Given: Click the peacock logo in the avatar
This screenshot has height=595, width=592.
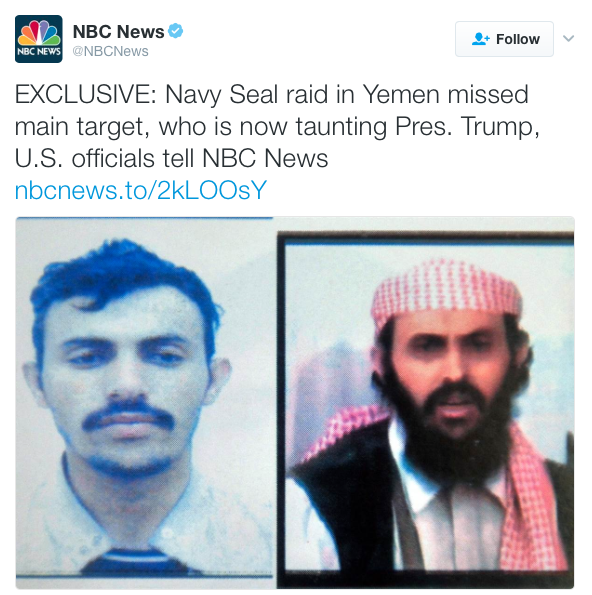Looking at the screenshot, I should coord(39,33).
